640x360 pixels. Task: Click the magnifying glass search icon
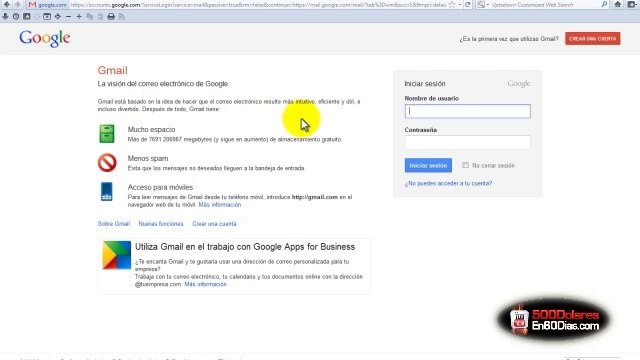coord(604,5)
